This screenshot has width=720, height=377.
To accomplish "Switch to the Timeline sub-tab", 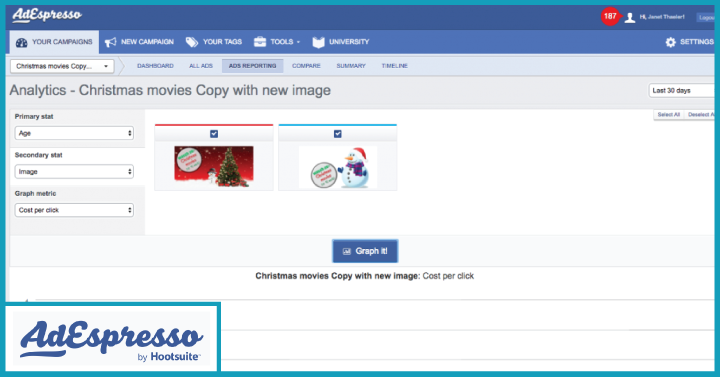I will (394, 66).
